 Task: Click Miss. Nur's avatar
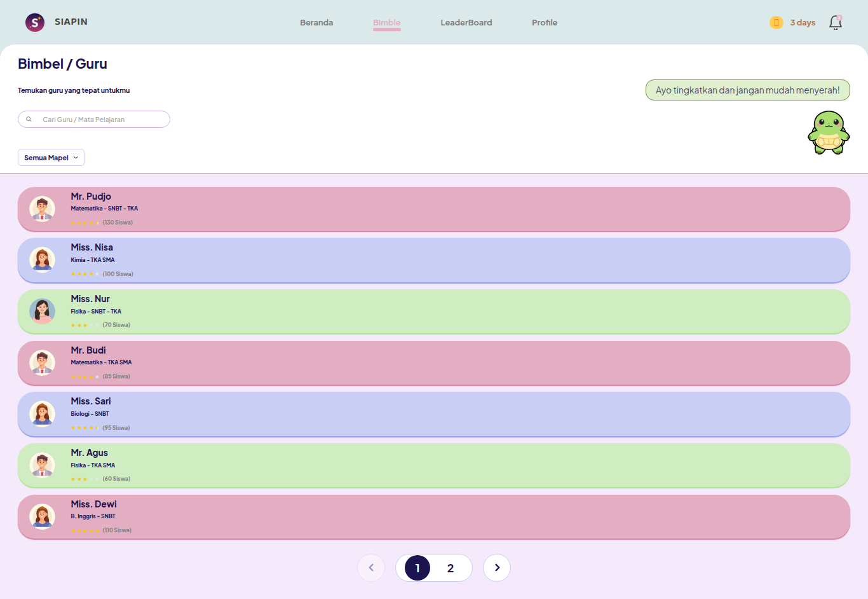click(42, 312)
